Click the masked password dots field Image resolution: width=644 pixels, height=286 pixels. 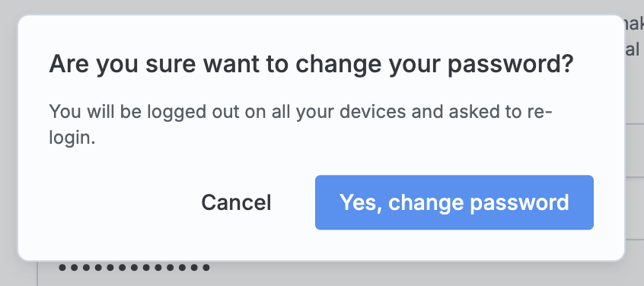(134, 269)
